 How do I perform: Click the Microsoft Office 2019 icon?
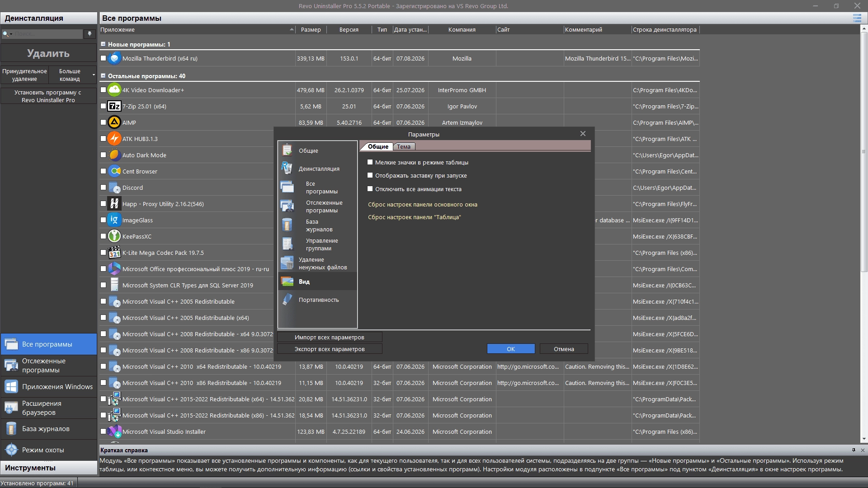tap(114, 269)
